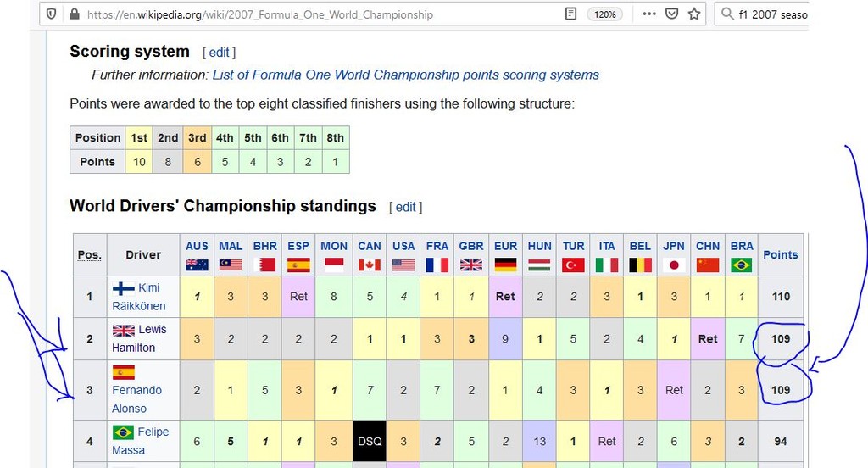Click the tracking protection shield icon
The width and height of the screenshot is (868, 468).
click(x=52, y=14)
